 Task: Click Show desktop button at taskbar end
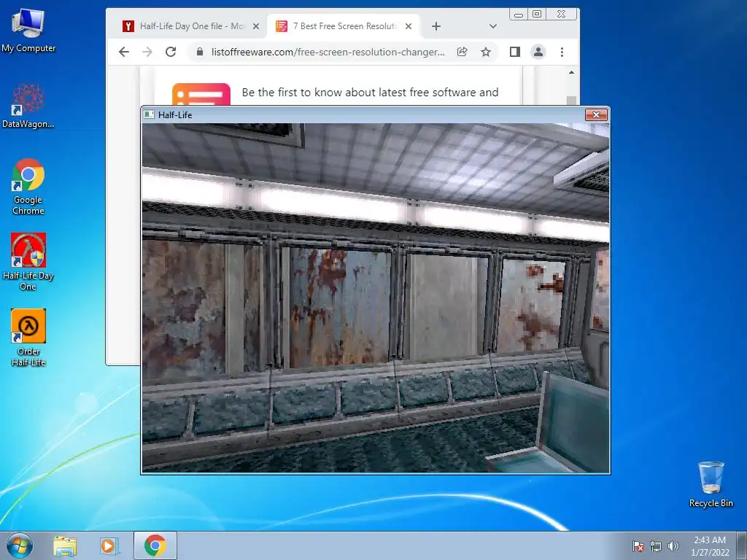[x=742, y=545]
